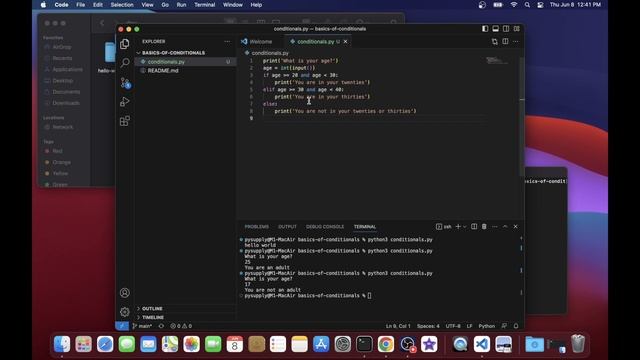Switch to the DEBUG CONSOLE panel tab
The image size is (640, 360).
pos(325,227)
